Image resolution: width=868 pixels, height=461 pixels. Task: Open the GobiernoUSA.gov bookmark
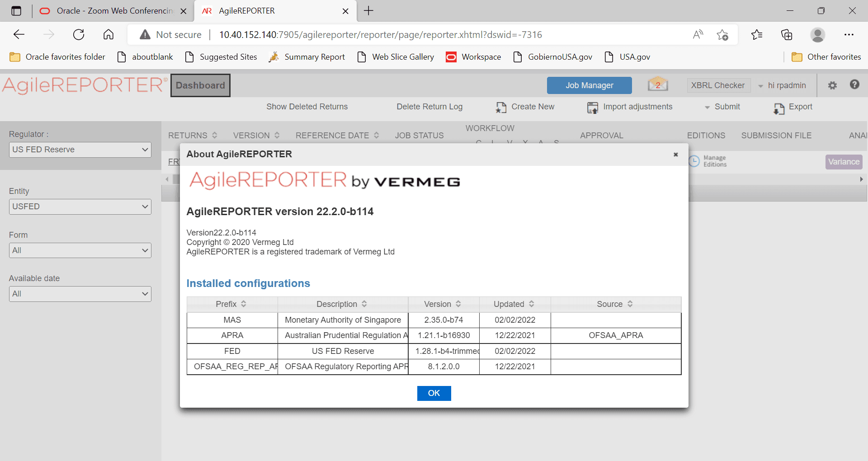(x=553, y=57)
